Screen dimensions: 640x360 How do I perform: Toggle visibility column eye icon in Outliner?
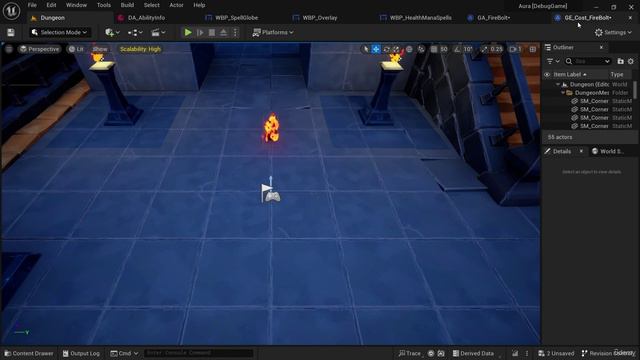tap(547, 75)
